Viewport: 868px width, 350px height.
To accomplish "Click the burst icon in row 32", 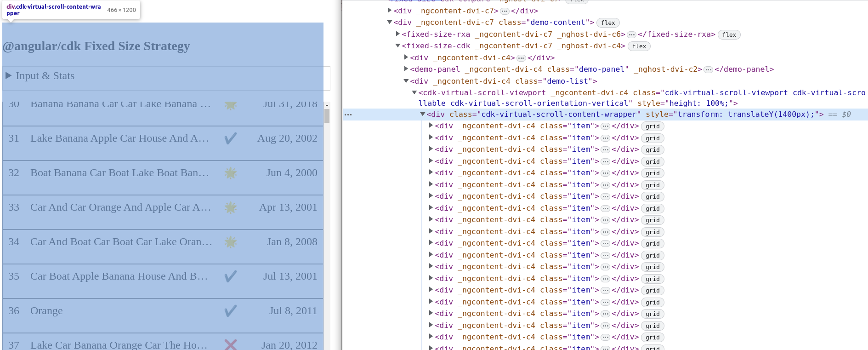I will tap(231, 173).
